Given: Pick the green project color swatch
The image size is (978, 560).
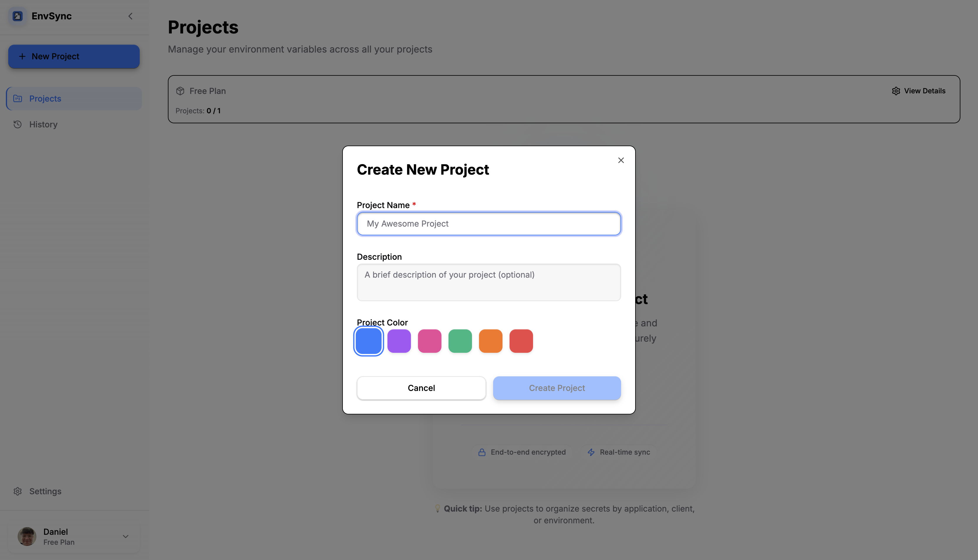Looking at the screenshot, I should tap(460, 341).
